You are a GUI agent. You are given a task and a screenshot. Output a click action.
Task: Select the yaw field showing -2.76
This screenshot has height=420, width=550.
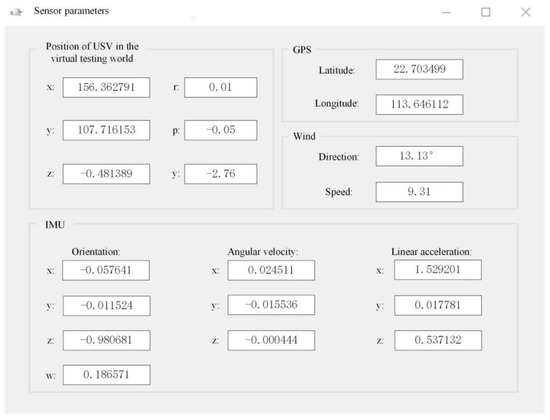[x=221, y=174]
